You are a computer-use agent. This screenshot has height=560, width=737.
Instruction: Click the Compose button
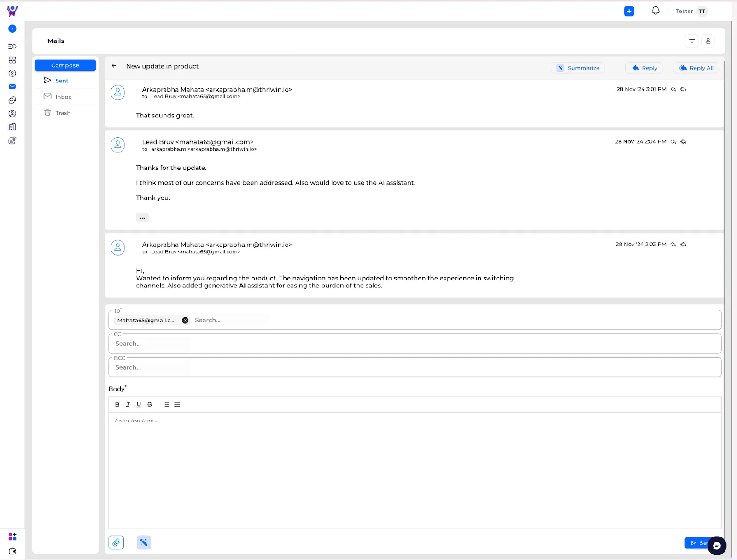[x=65, y=65]
